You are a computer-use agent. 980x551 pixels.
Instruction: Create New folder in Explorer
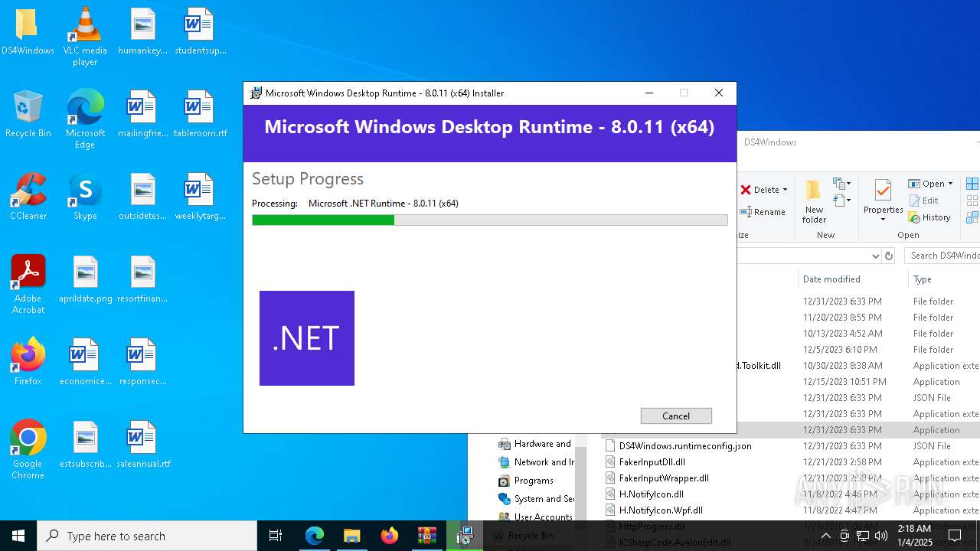point(814,201)
